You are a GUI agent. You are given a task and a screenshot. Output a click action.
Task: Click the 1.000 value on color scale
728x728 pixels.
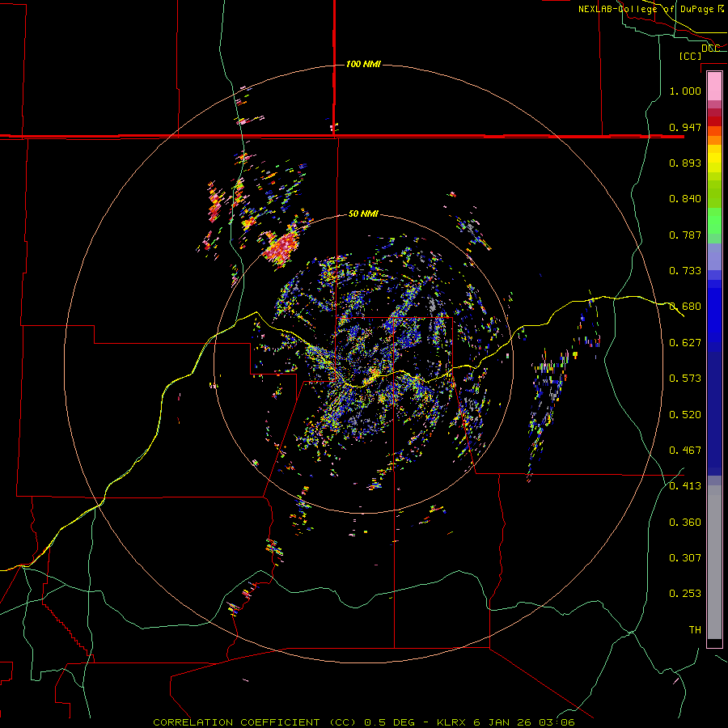685,91
